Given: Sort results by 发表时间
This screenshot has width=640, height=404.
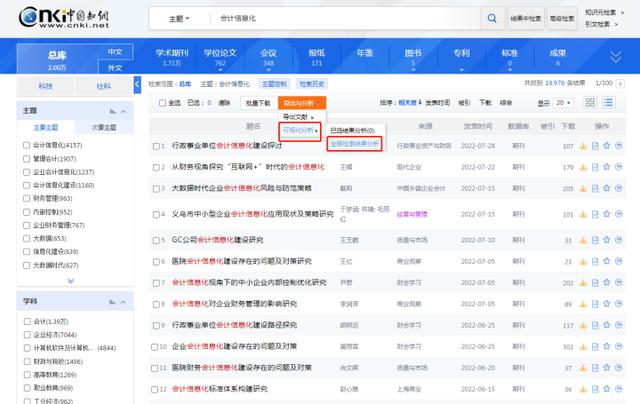Looking at the screenshot, I should (438, 103).
